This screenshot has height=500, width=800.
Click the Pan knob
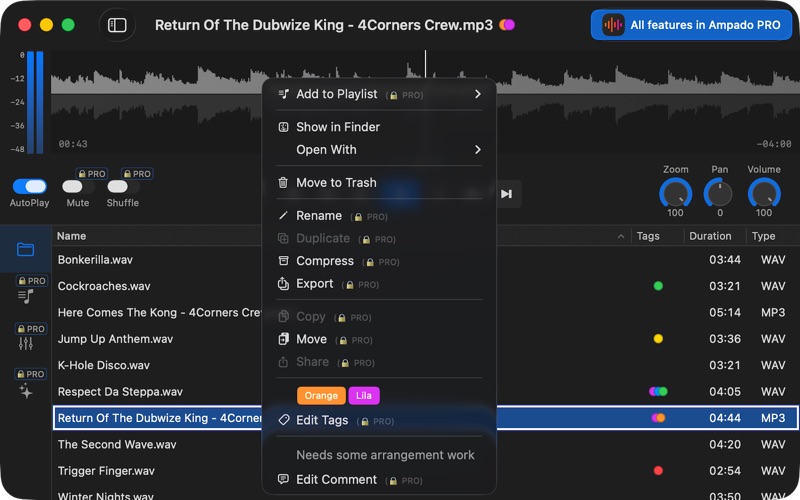(719, 193)
